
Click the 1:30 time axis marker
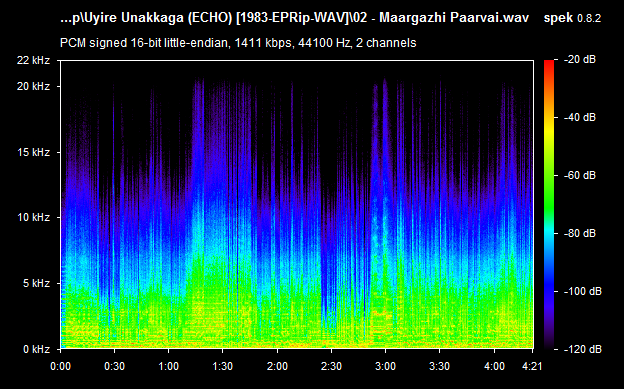click(222, 366)
